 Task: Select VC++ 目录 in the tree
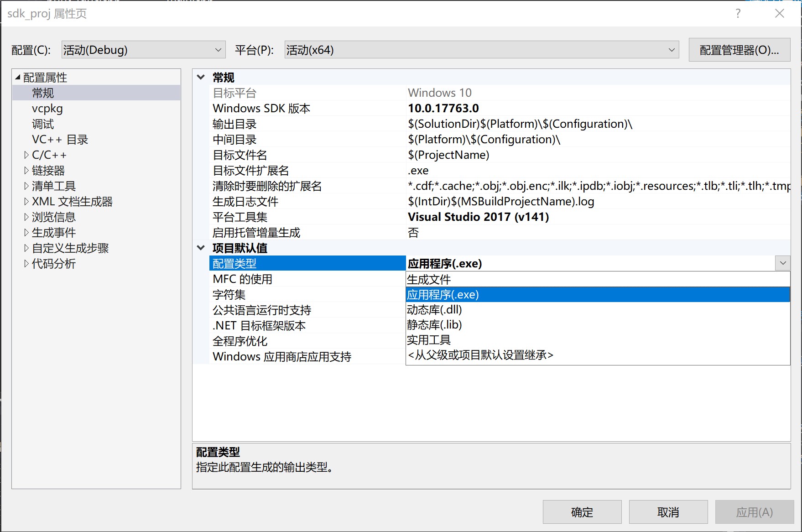[60, 140]
